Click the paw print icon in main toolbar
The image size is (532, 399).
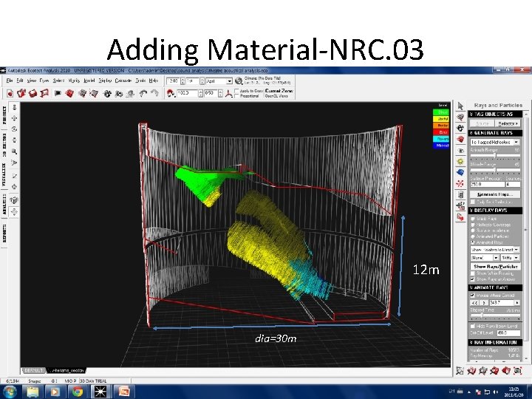coord(107,93)
